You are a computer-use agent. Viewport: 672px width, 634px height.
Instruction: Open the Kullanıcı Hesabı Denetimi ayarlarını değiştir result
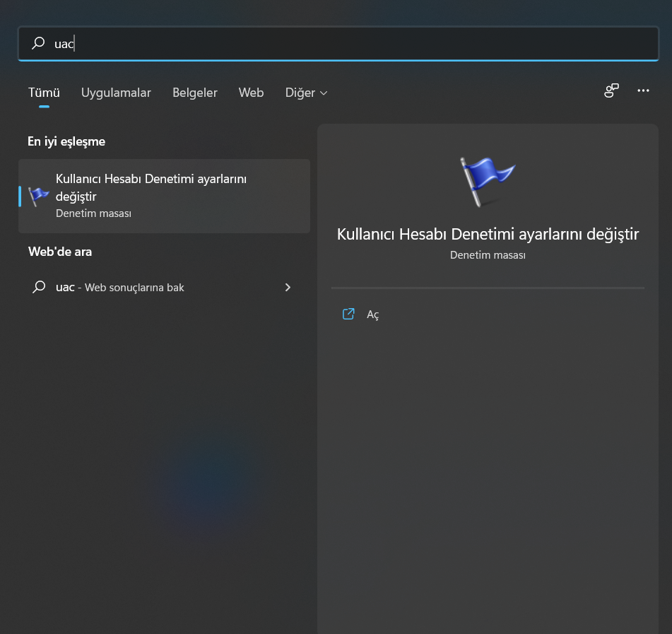coord(164,196)
